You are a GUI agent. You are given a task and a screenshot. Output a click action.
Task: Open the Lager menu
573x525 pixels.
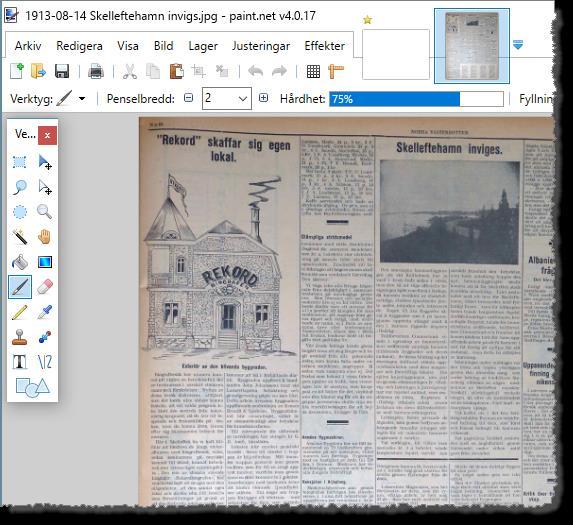pyautogui.click(x=203, y=46)
